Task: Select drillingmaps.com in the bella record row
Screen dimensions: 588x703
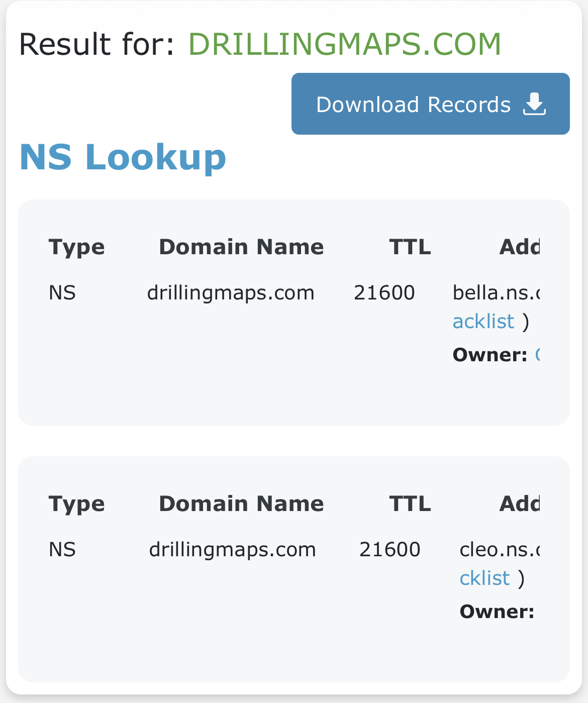Action: point(231,292)
